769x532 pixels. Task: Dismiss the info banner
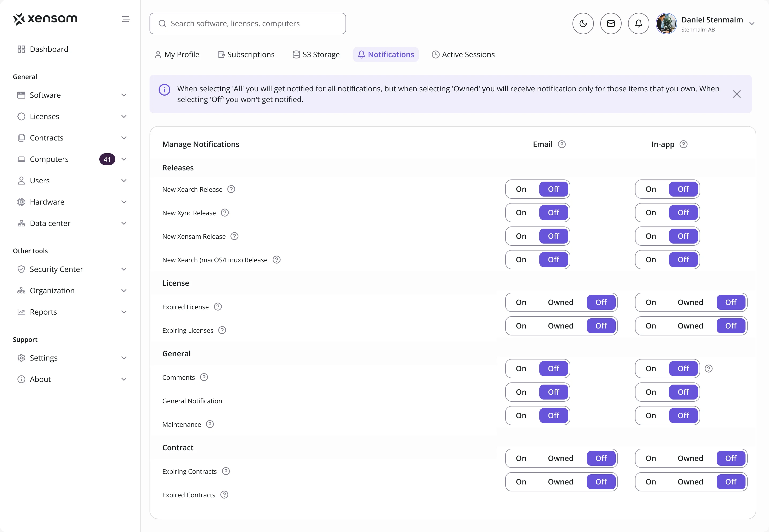click(737, 94)
